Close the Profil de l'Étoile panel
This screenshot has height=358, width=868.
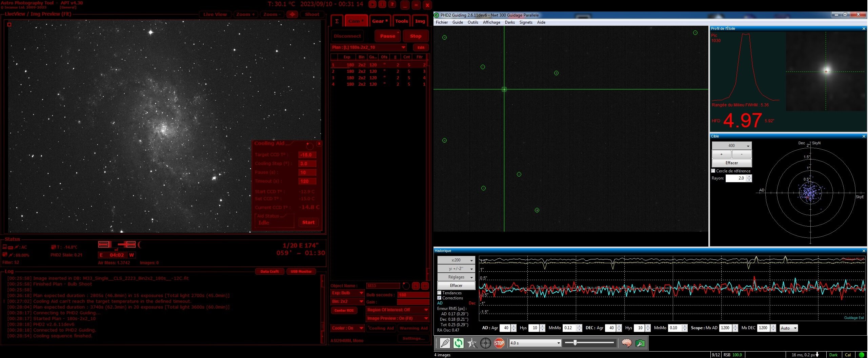coord(864,29)
